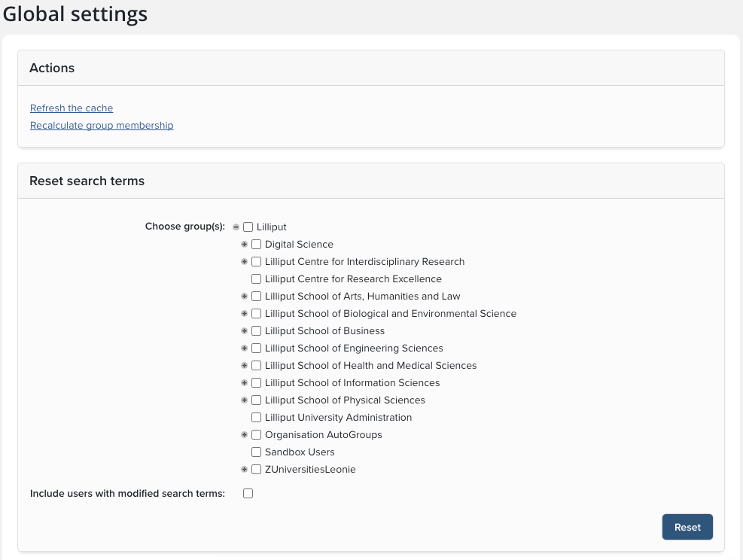The image size is (743, 560).
Task: Tick the Sandbox Users checkbox
Action: point(257,452)
